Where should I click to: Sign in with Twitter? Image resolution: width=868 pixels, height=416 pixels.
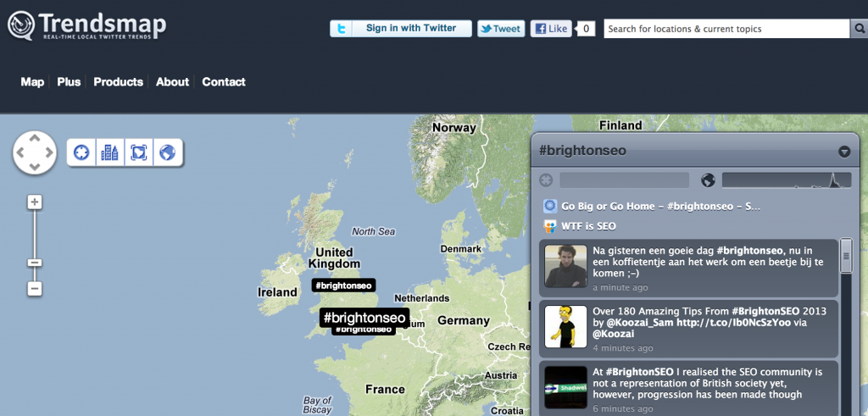coord(401,29)
